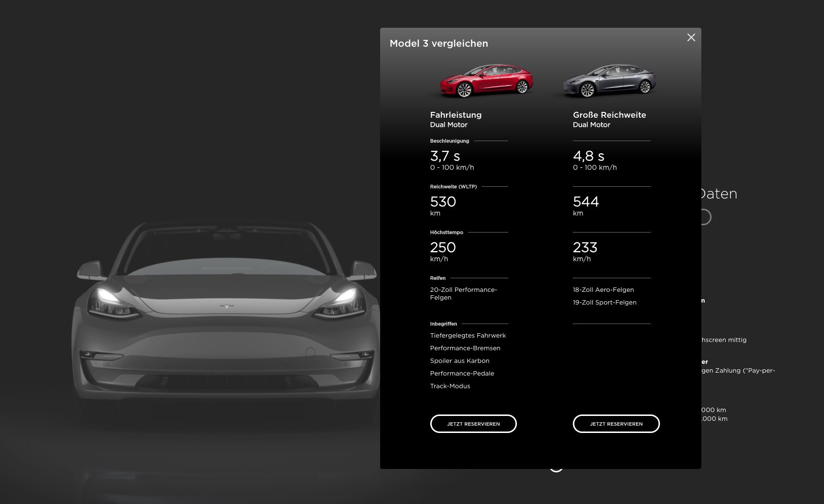Click the 4,8 s acceleration value
824x504 pixels.
coord(588,156)
